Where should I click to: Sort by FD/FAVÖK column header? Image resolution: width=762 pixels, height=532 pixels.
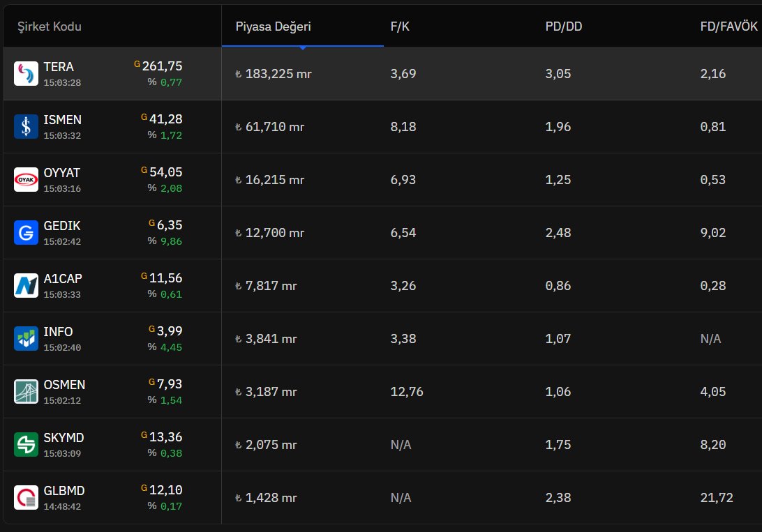[x=729, y=26]
